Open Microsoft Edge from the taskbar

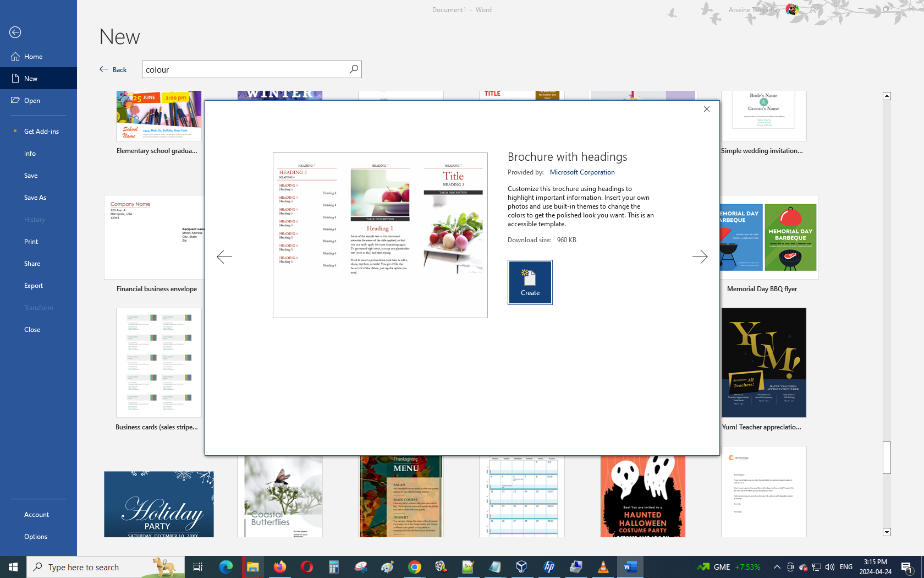coord(226,567)
